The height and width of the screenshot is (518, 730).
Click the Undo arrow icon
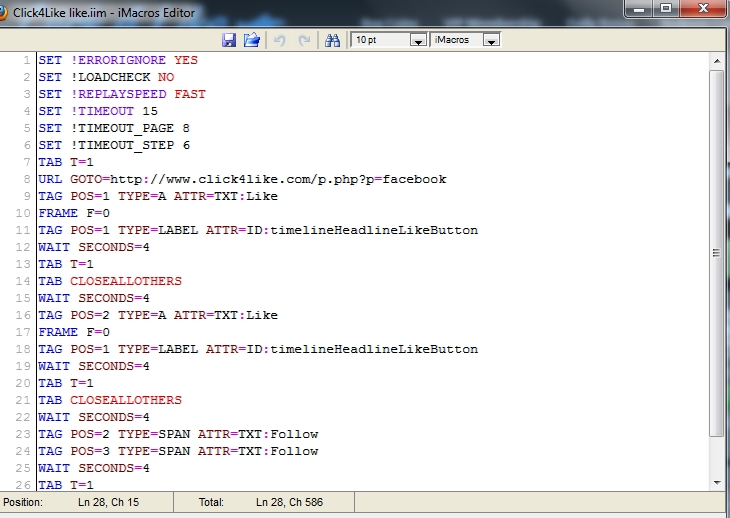click(x=280, y=40)
